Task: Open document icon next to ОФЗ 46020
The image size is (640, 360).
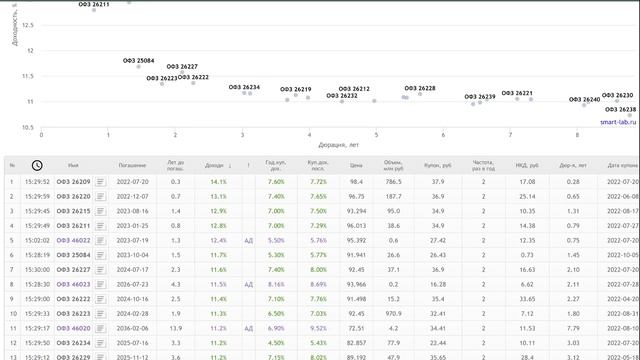Action: coord(100,329)
